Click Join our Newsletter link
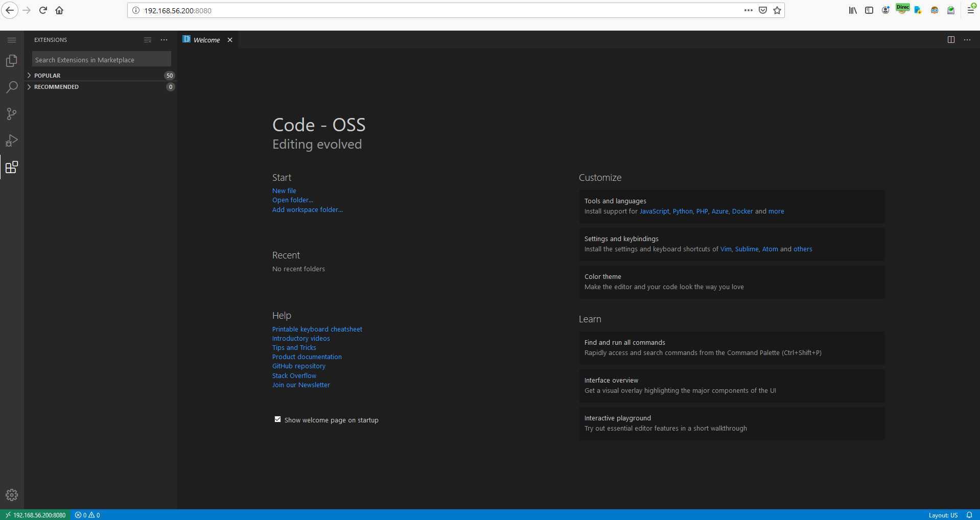The height and width of the screenshot is (520, 980). (301, 385)
